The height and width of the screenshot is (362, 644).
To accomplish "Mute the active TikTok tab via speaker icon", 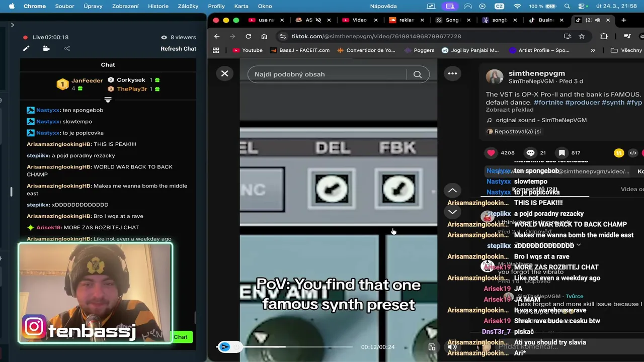I will [597, 20].
